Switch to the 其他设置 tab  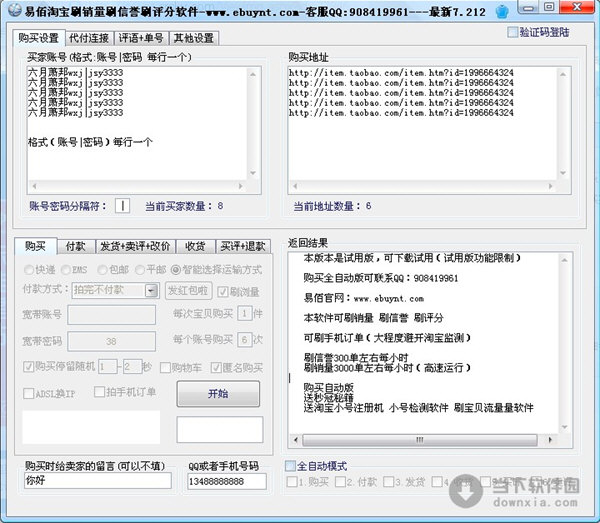click(x=194, y=38)
